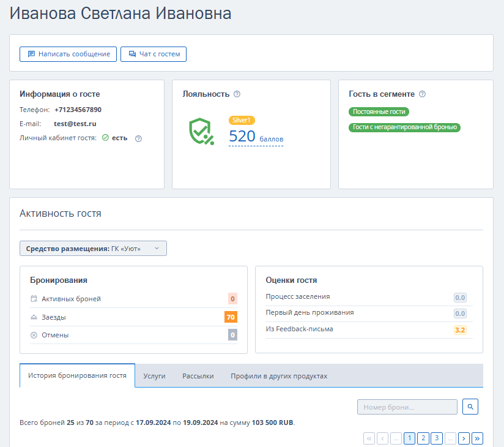Open the Средство размещения dropdown
504x447 pixels.
[93, 249]
